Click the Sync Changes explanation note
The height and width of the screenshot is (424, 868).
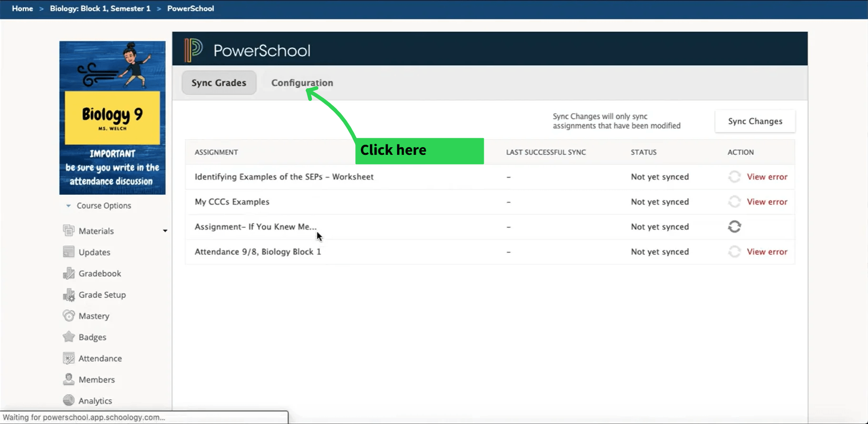click(617, 121)
